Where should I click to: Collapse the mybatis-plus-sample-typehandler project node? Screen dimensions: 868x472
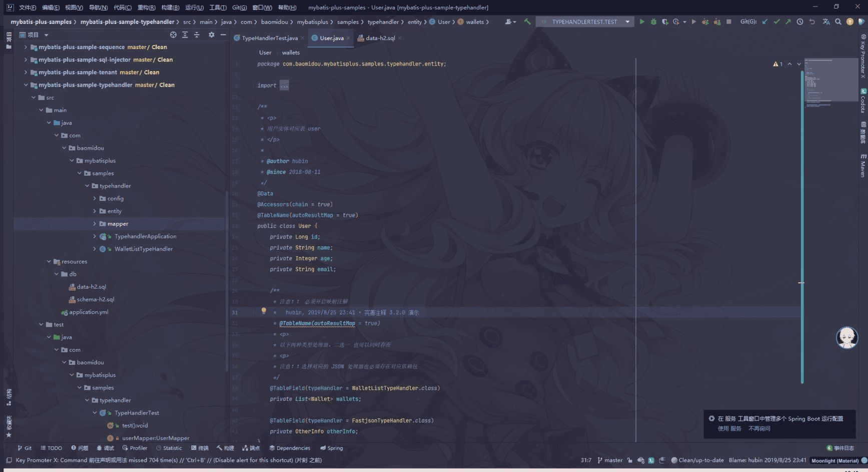(x=26, y=85)
